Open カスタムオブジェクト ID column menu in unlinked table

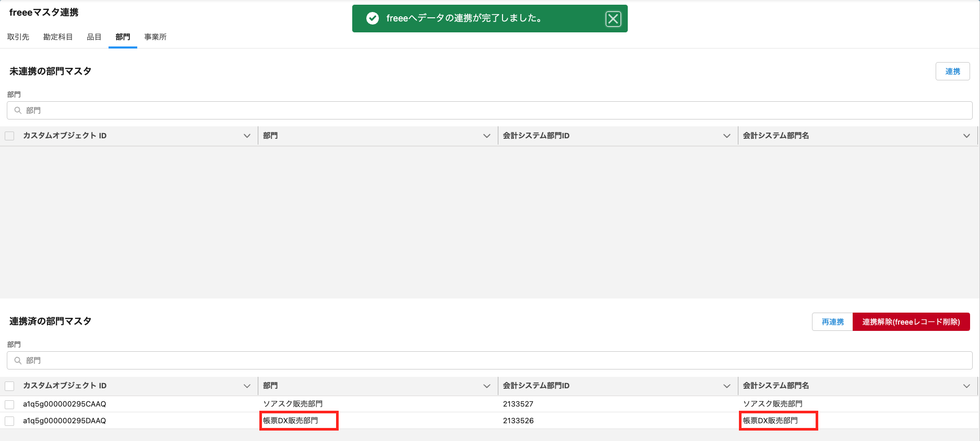(247, 136)
